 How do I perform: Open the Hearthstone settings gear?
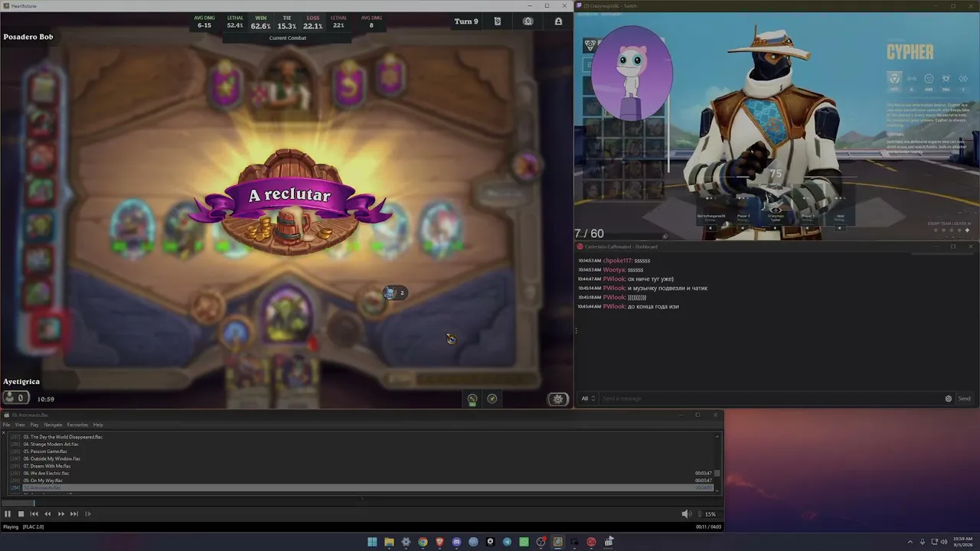[558, 399]
